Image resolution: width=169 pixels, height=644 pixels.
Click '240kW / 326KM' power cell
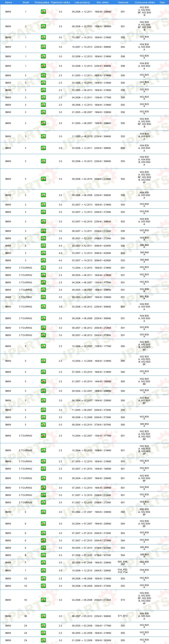(x=102, y=571)
